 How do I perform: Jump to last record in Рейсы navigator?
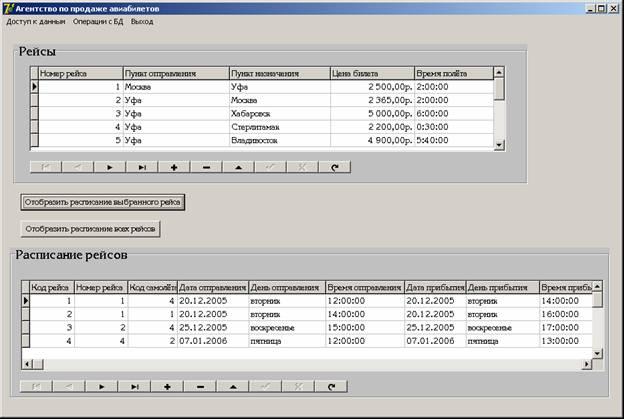(141, 167)
